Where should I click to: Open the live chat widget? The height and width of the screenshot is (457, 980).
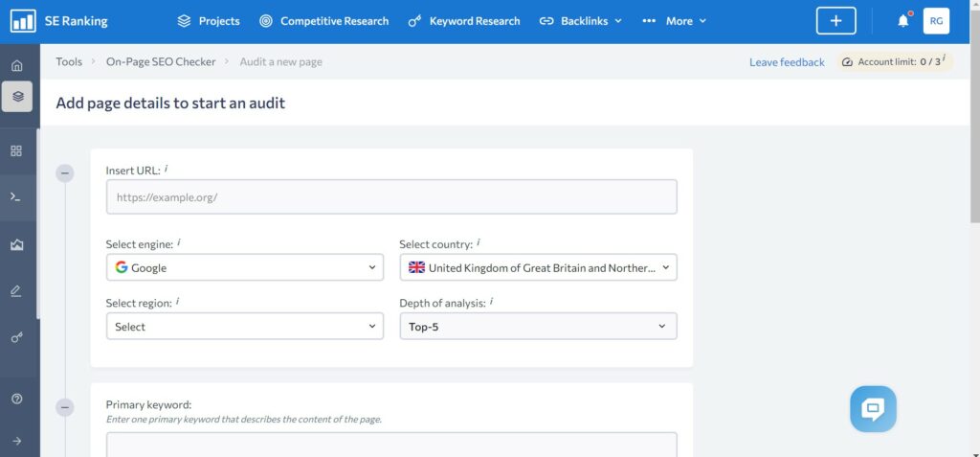(x=873, y=409)
